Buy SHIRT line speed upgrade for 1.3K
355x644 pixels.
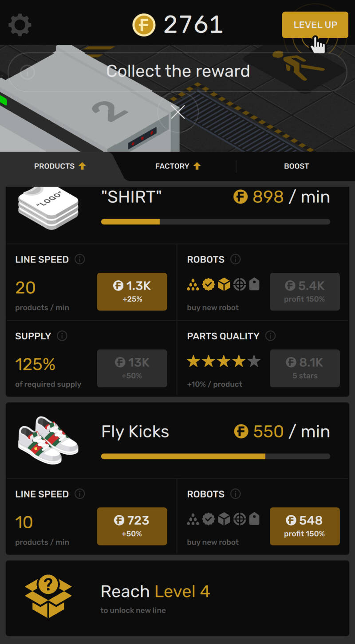[x=132, y=291]
